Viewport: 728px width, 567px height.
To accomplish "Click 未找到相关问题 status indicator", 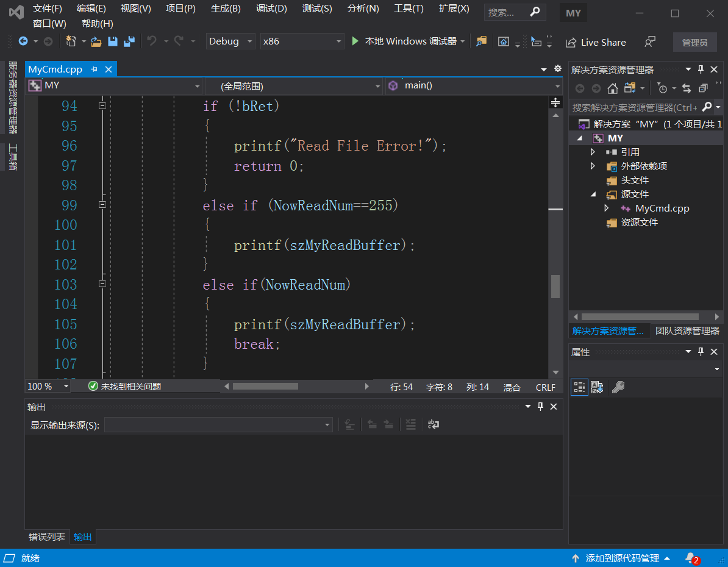I will coord(125,387).
